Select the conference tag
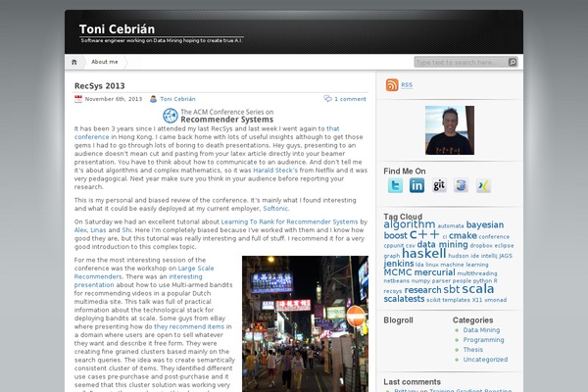This screenshot has height=392, width=588. pyautogui.click(x=494, y=237)
